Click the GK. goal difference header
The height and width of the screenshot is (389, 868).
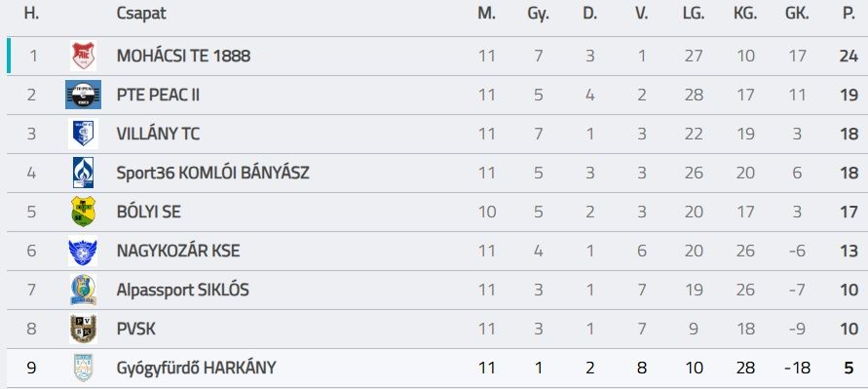click(797, 14)
